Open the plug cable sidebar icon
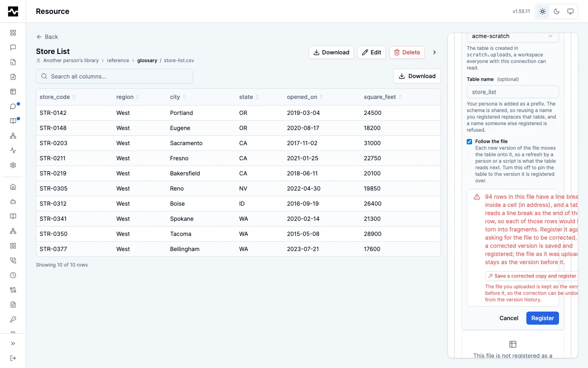 point(13,290)
